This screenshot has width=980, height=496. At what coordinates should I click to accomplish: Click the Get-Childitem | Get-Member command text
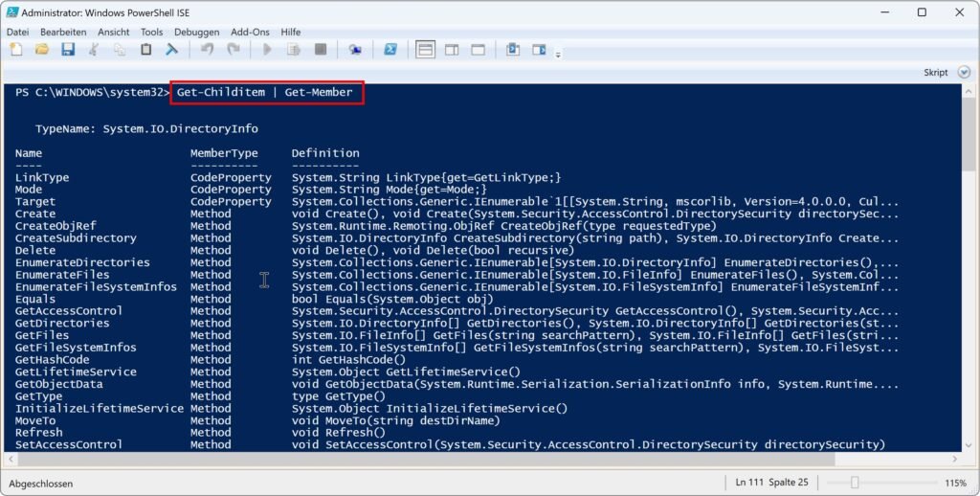pyautogui.click(x=264, y=92)
